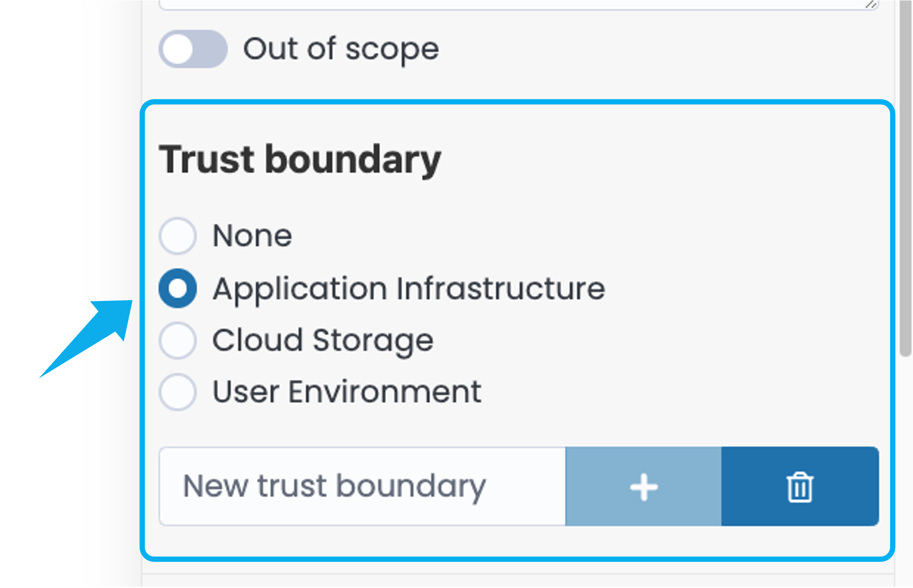The image size is (913, 588).
Task: Click the "User Environment" label text
Action: [x=347, y=392]
